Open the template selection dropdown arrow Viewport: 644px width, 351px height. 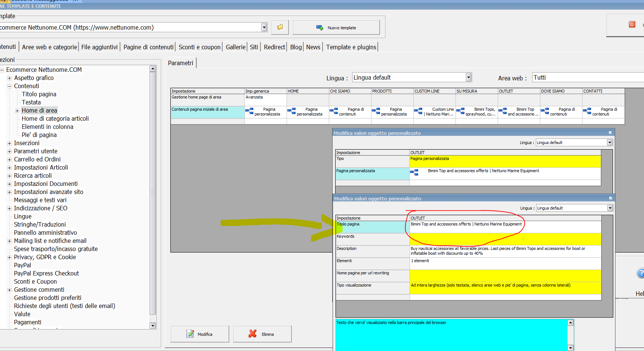coord(264,27)
